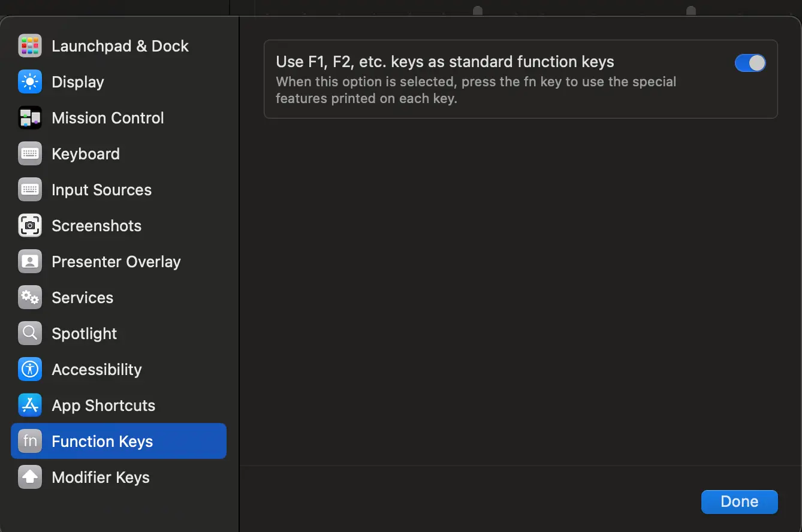Click the Mission Control icon

(29, 118)
